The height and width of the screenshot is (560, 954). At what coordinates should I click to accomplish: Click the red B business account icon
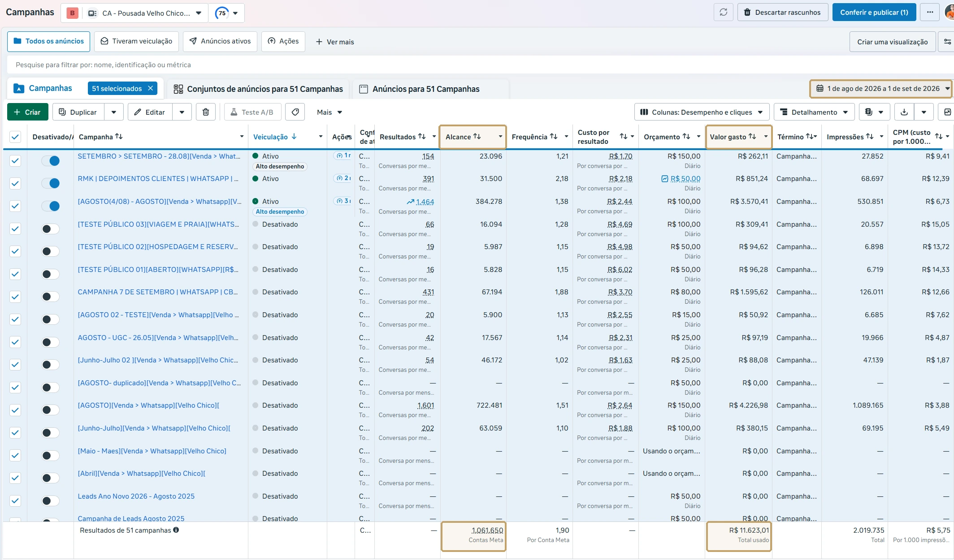pos(72,13)
